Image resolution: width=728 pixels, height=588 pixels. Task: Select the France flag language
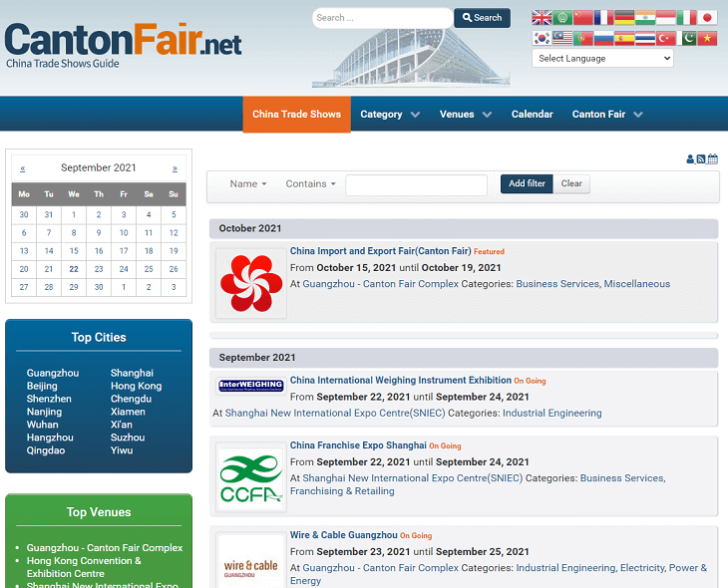pyautogui.click(x=603, y=18)
